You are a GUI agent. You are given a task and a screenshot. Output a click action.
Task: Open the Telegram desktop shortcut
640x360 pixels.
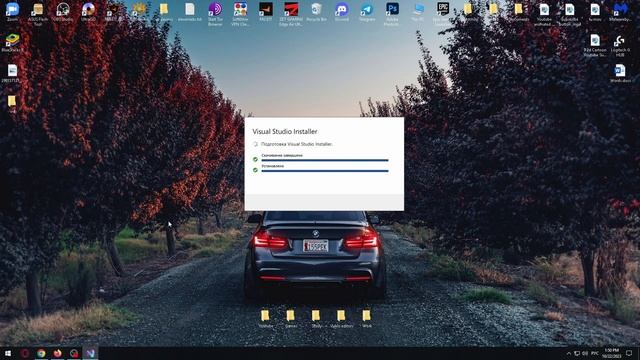point(367,11)
